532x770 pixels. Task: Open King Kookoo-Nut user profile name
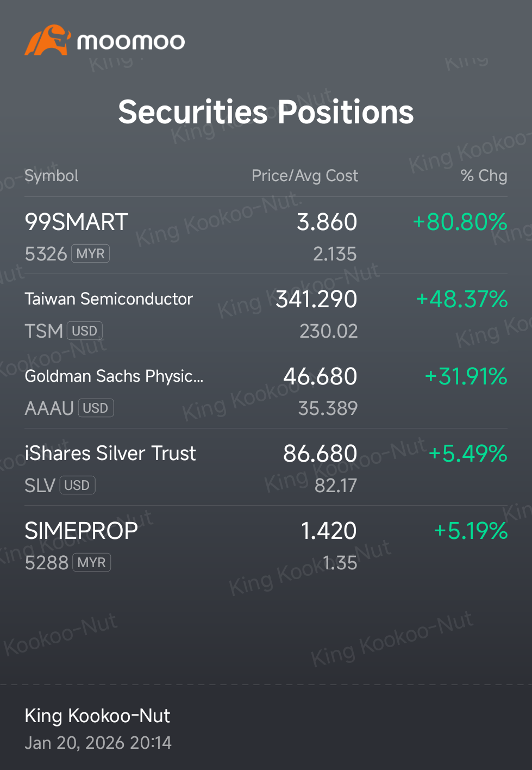[97, 716]
